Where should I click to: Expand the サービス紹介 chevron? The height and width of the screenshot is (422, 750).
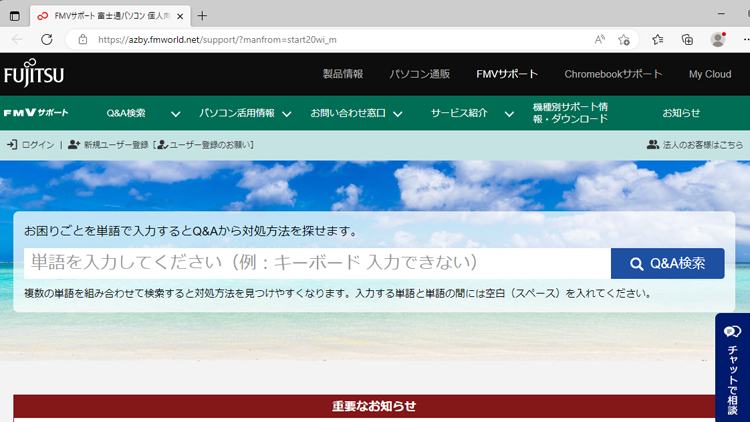pos(509,114)
